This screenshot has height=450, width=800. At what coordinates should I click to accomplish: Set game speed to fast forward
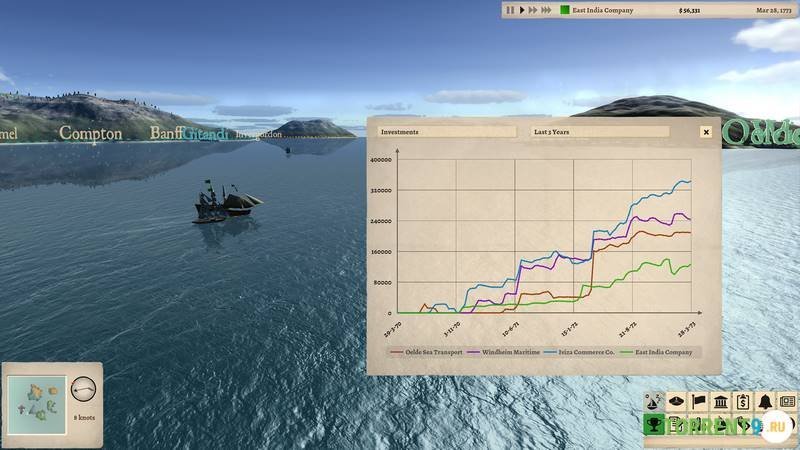533,10
